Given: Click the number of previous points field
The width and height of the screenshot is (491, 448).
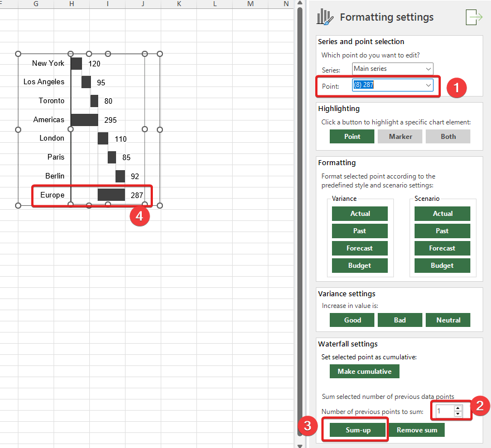Looking at the screenshot, I should [444, 411].
